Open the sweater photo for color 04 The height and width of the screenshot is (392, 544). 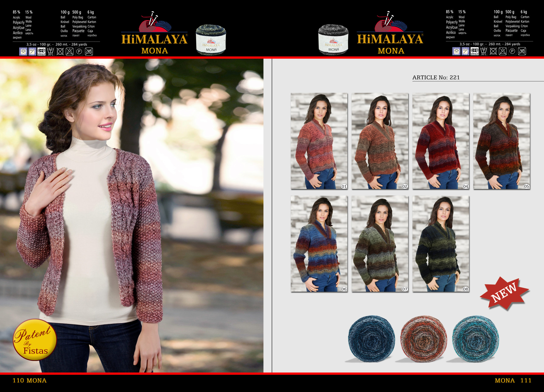[441, 141]
